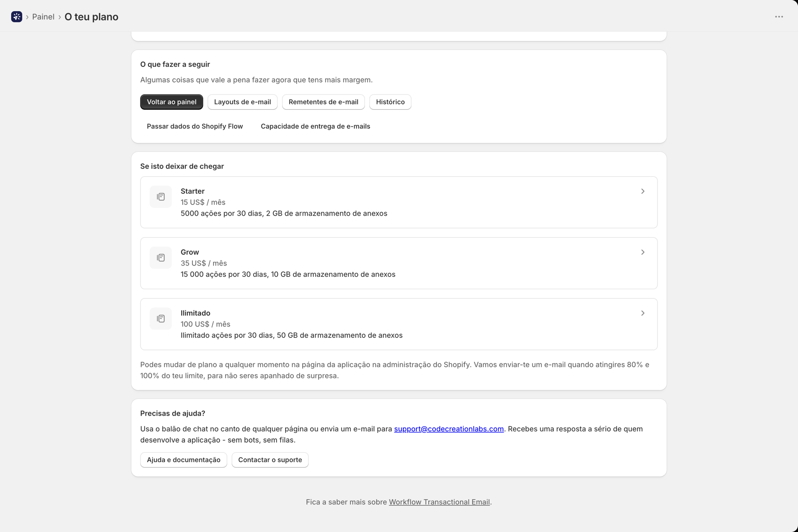Open Ajuda e documentação
The height and width of the screenshot is (532, 798).
point(184,460)
